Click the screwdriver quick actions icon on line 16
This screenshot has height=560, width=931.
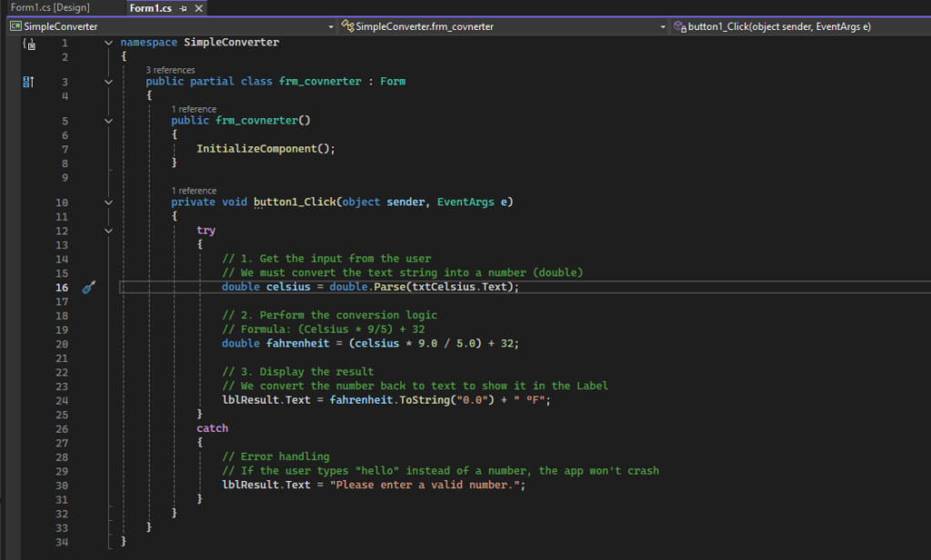click(x=88, y=287)
